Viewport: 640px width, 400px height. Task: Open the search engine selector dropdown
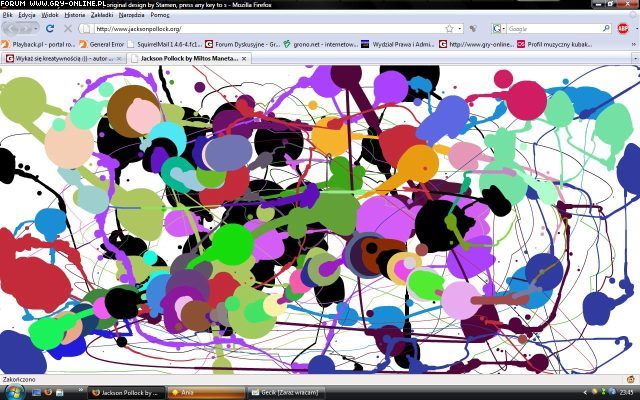pyautogui.click(x=499, y=29)
